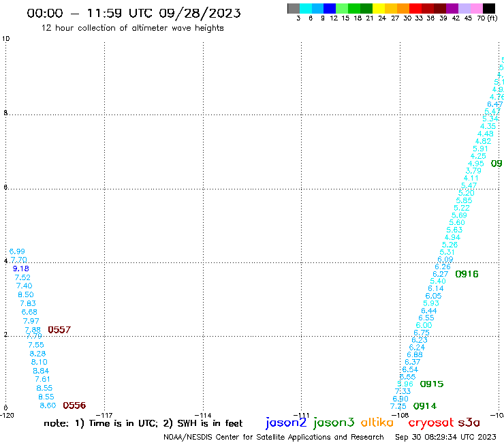Click the 6.90 wave height value
This screenshot has width=504, height=443.
[400, 399]
